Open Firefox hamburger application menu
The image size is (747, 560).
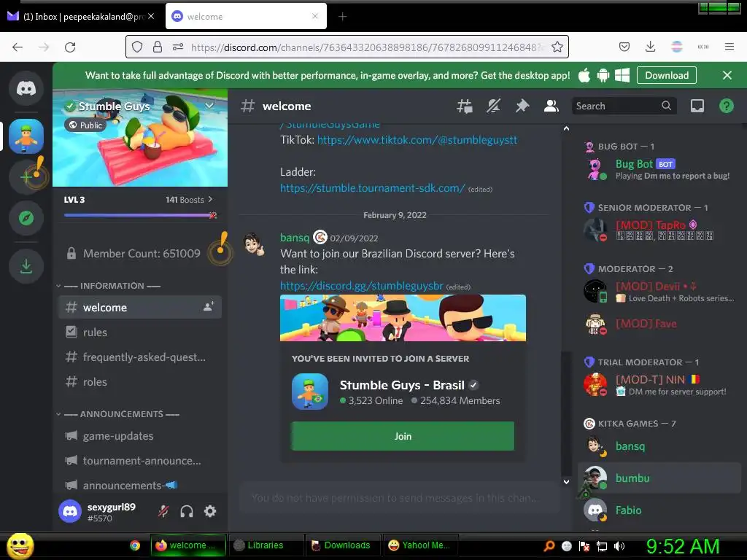click(729, 47)
